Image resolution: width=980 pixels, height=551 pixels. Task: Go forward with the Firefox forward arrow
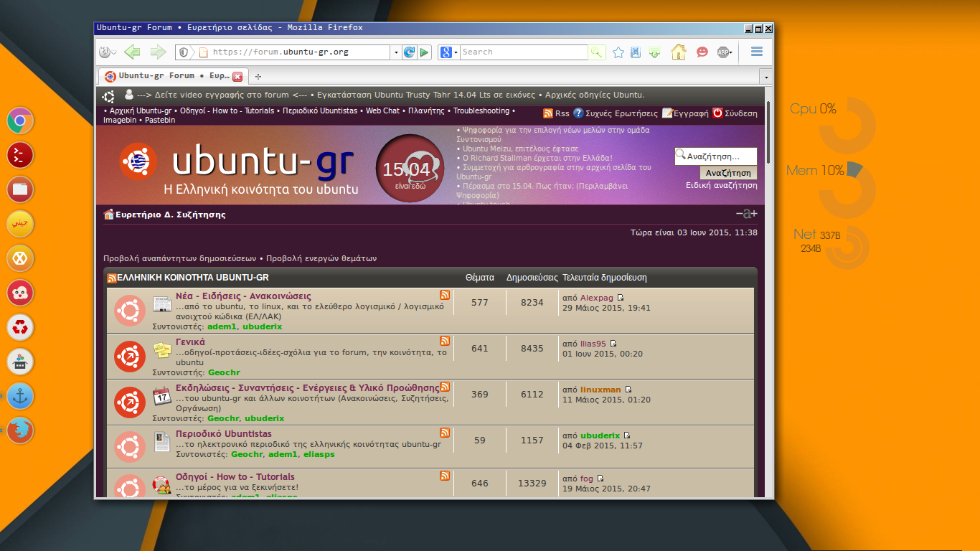point(158,52)
